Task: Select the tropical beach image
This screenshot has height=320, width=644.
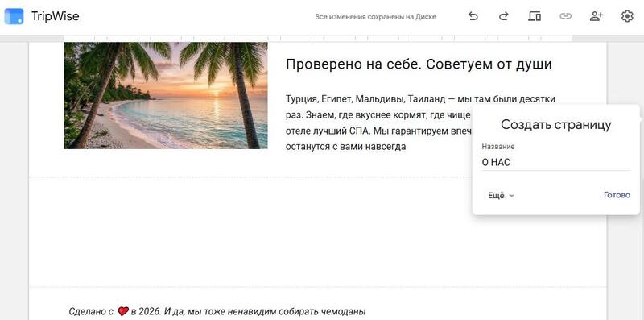Action: pos(166,95)
